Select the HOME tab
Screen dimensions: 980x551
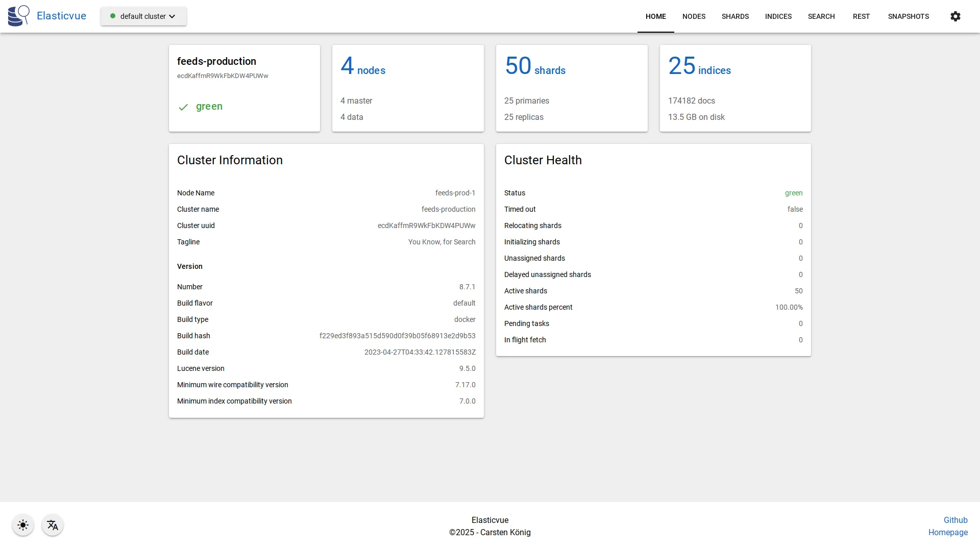pos(655,16)
